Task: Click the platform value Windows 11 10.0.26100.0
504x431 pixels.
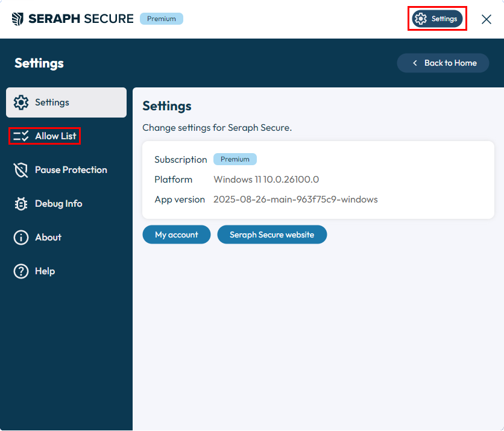Action: [266, 180]
